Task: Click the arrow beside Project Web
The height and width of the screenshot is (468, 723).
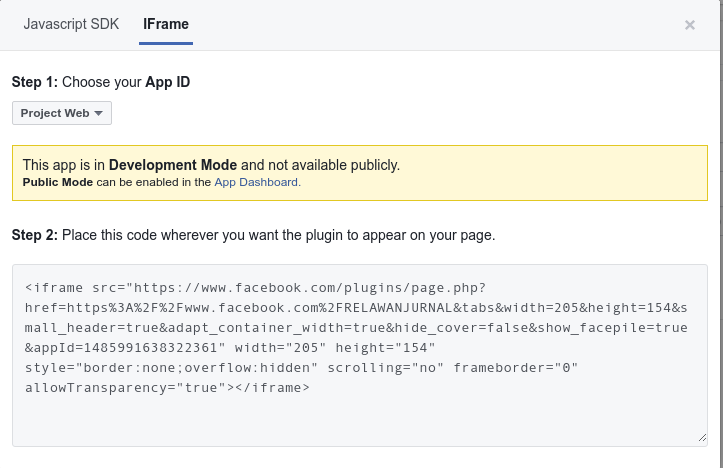Action: click(98, 114)
